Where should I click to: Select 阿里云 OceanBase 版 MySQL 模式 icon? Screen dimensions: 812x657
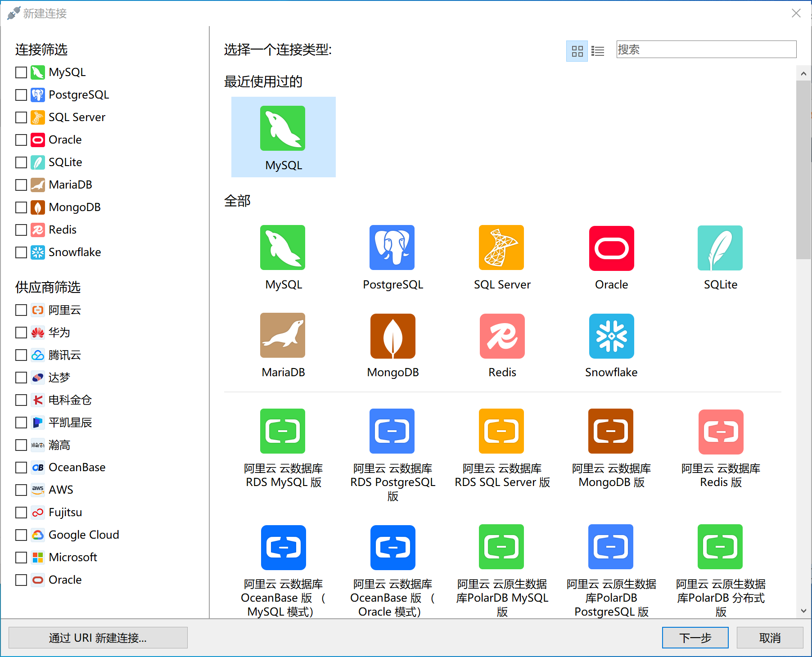click(284, 548)
